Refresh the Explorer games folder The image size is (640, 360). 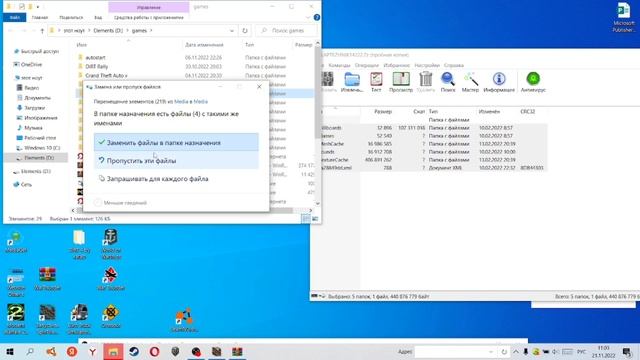[x=244, y=31]
